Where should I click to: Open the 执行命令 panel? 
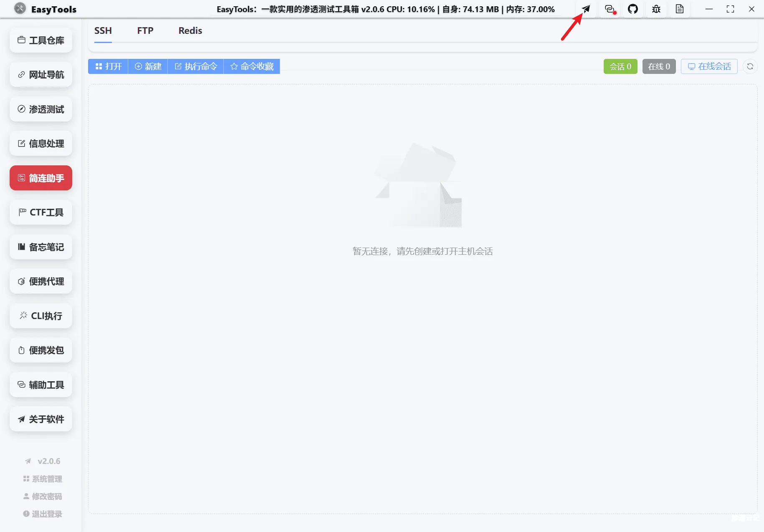pos(195,66)
